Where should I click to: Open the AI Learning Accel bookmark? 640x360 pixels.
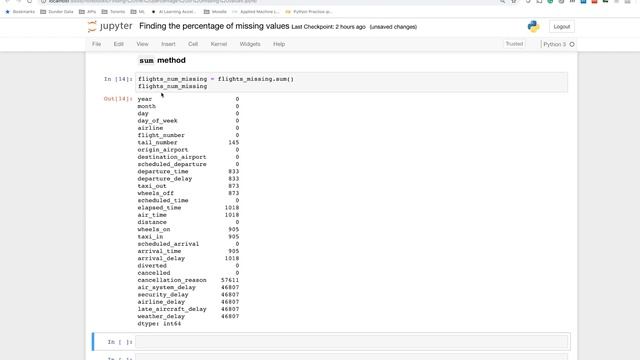click(174, 12)
